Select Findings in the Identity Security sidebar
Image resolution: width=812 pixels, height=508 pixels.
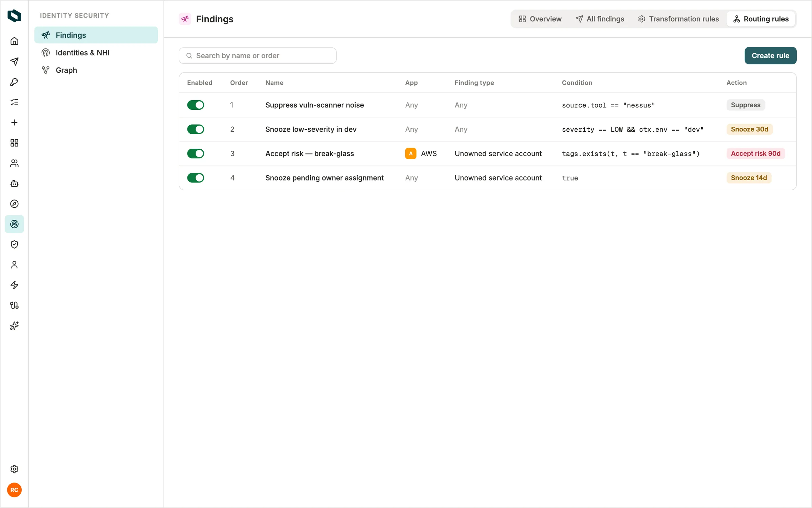pos(96,35)
